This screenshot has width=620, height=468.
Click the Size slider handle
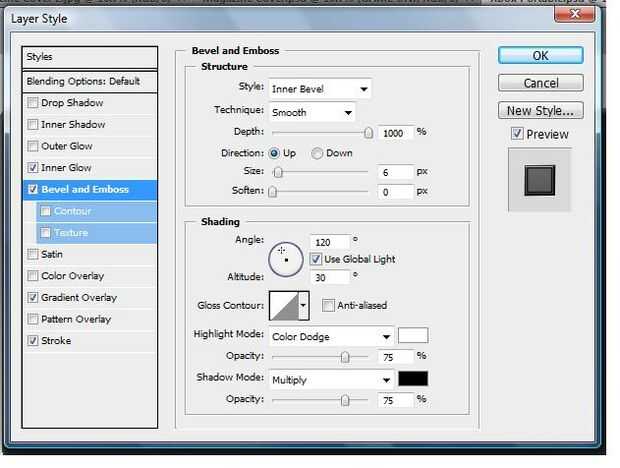tap(278, 172)
